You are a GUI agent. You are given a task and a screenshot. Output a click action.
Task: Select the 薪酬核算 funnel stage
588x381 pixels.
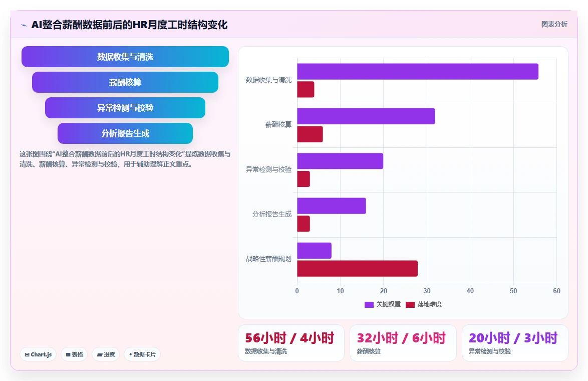pos(125,82)
